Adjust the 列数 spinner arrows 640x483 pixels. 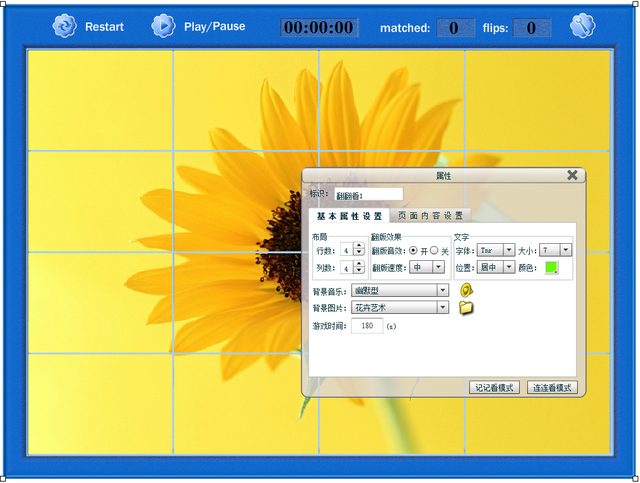(359, 268)
